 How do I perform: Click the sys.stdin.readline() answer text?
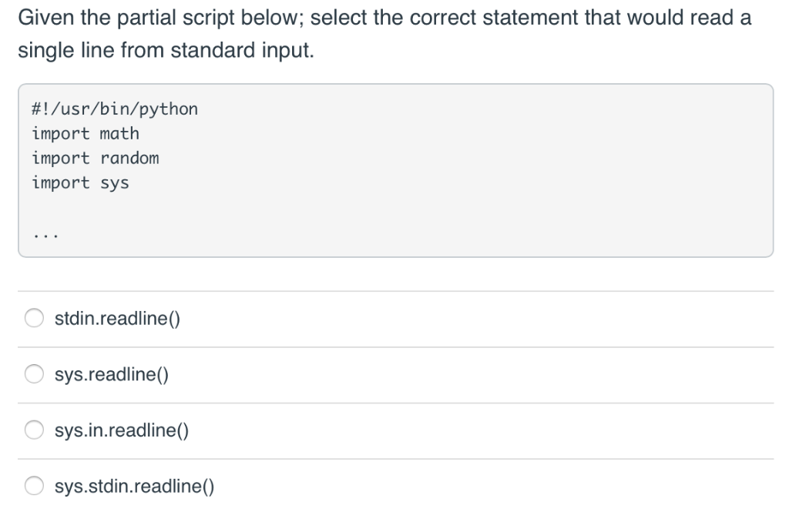click(x=134, y=486)
